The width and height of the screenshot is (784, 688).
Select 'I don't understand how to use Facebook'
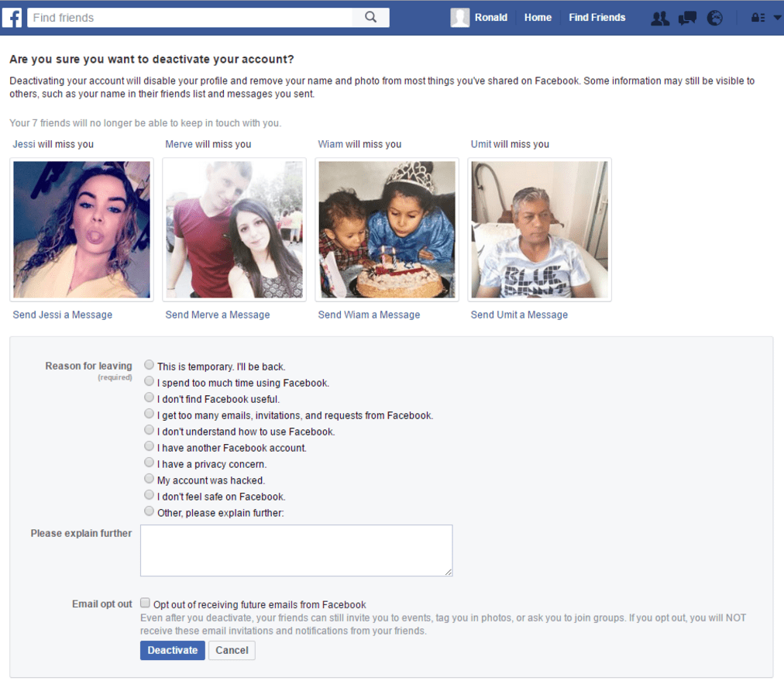pos(149,429)
